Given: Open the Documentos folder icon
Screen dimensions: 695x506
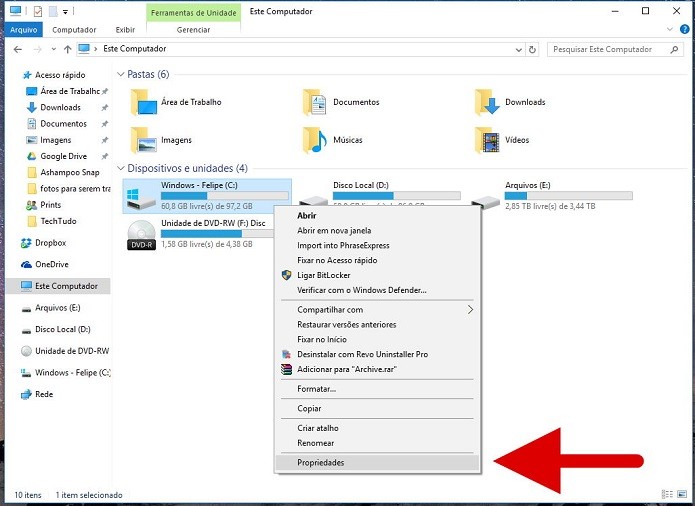Looking at the screenshot, I should click(315, 102).
